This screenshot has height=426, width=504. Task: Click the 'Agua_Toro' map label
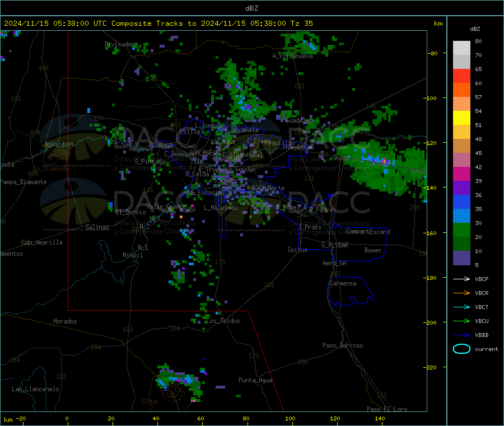60,144
